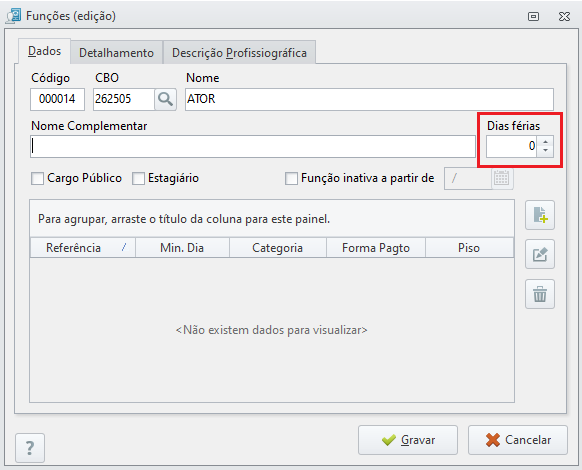
Task: Open help with the question mark button
Action: coord(30,448)
